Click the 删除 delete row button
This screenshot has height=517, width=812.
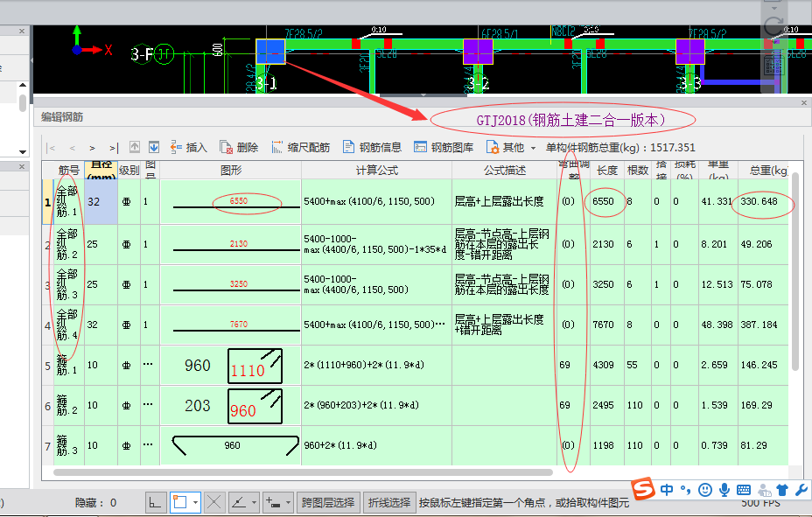239,148
